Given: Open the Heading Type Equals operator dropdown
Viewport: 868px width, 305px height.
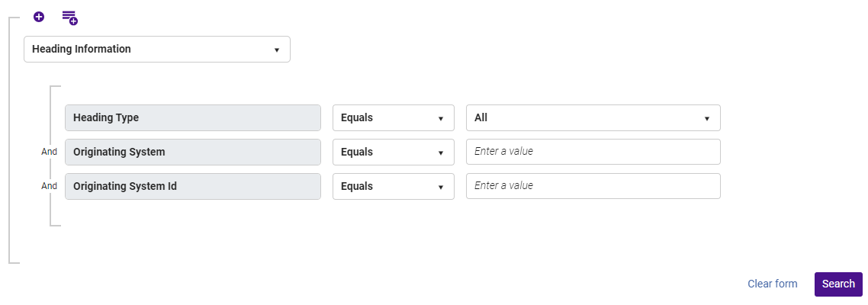Looking at the screenshot, I should click(x=393, y=118).
